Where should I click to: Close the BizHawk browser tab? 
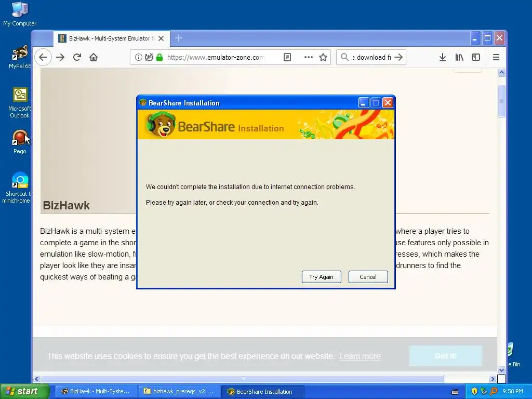pyautogui.click(x=161, y=38)
